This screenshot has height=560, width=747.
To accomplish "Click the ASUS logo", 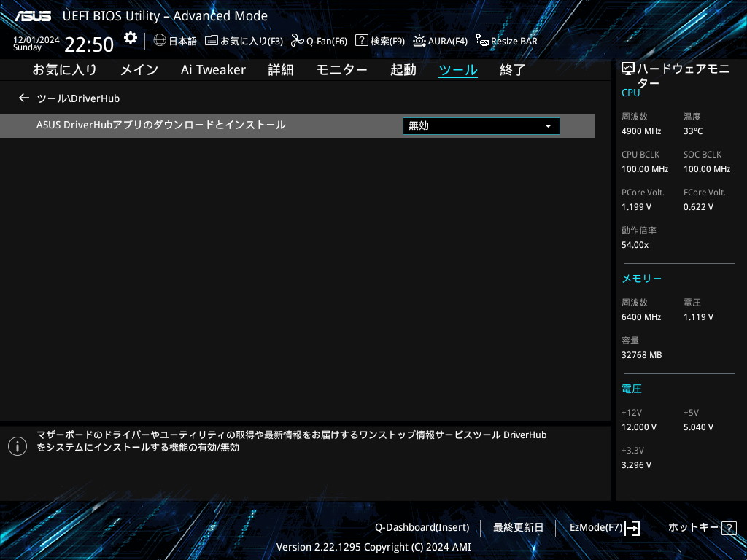I will tap(32, 16).
